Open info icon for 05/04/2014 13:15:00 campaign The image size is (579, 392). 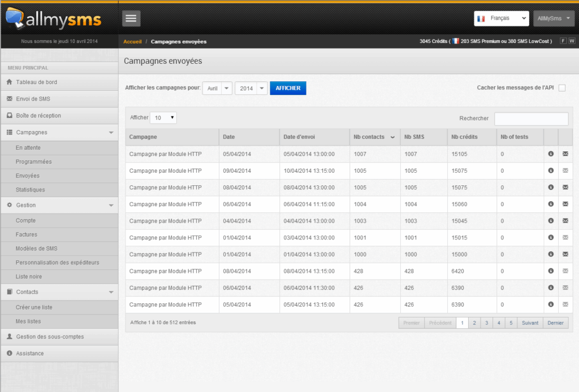[x=551, y=304]
